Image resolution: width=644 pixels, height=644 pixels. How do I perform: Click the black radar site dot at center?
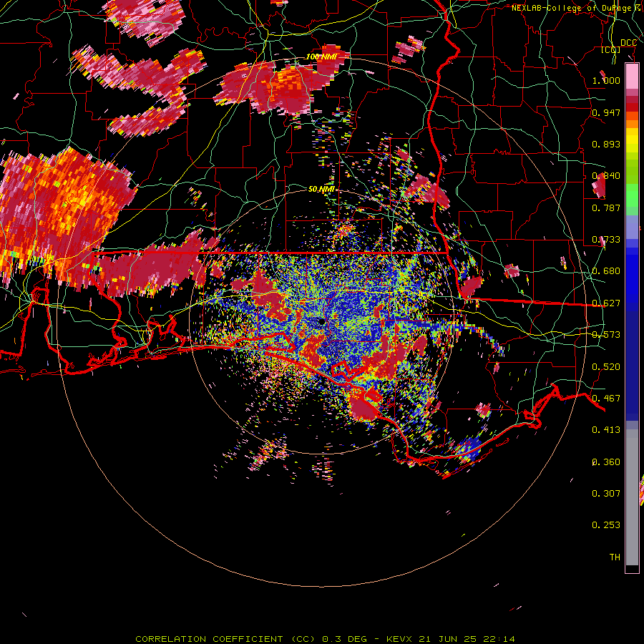[321, 321]
